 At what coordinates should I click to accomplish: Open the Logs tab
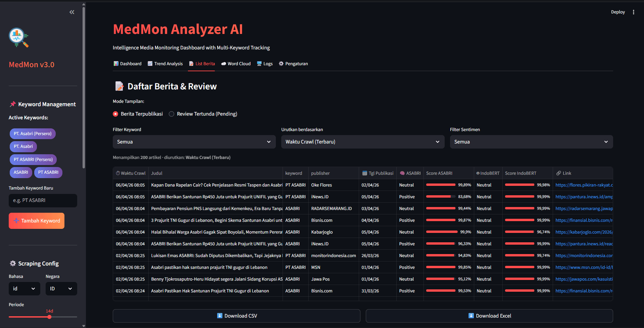tap(265, 64)
